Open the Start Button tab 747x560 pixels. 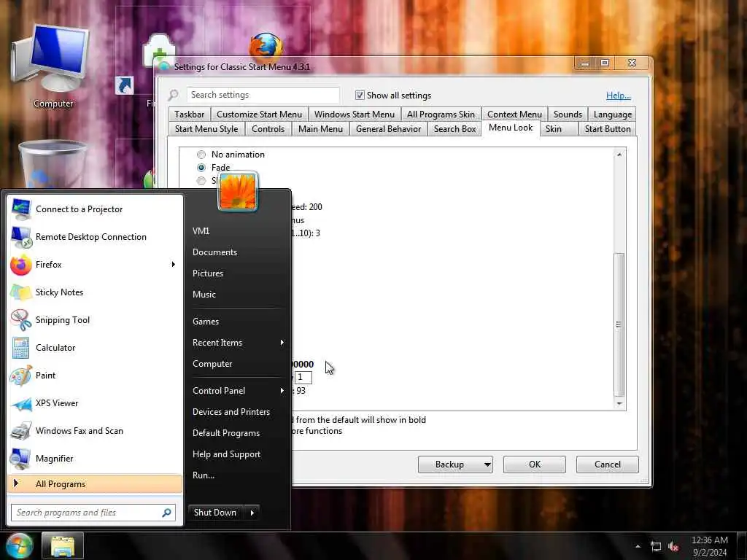coord(608,129)
